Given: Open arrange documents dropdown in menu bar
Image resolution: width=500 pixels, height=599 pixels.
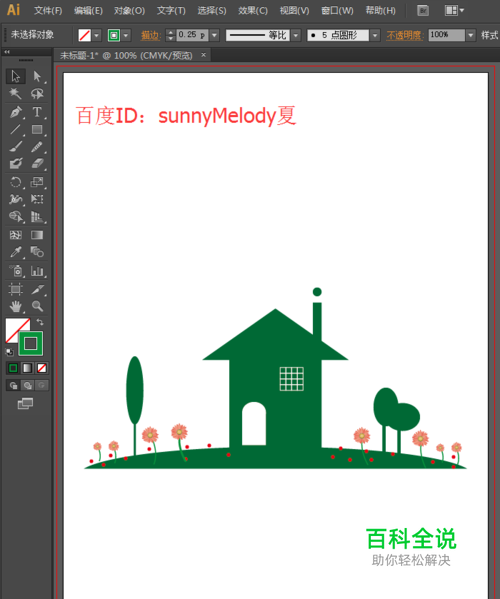Looking at the screenshot, I should point(454,10).
